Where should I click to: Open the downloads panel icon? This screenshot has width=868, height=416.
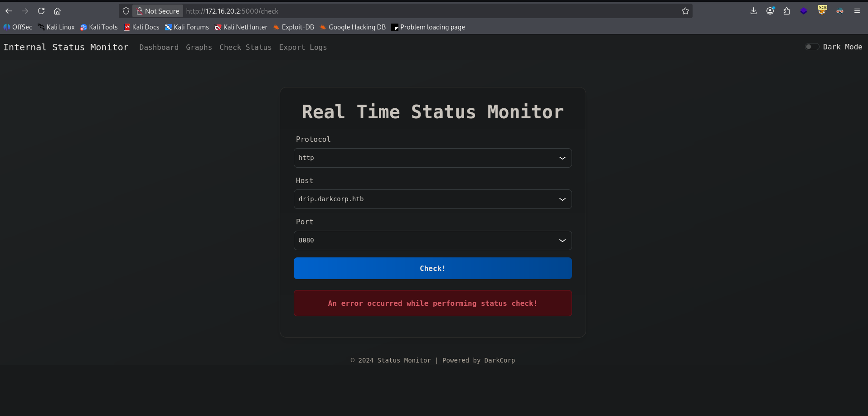753,11
